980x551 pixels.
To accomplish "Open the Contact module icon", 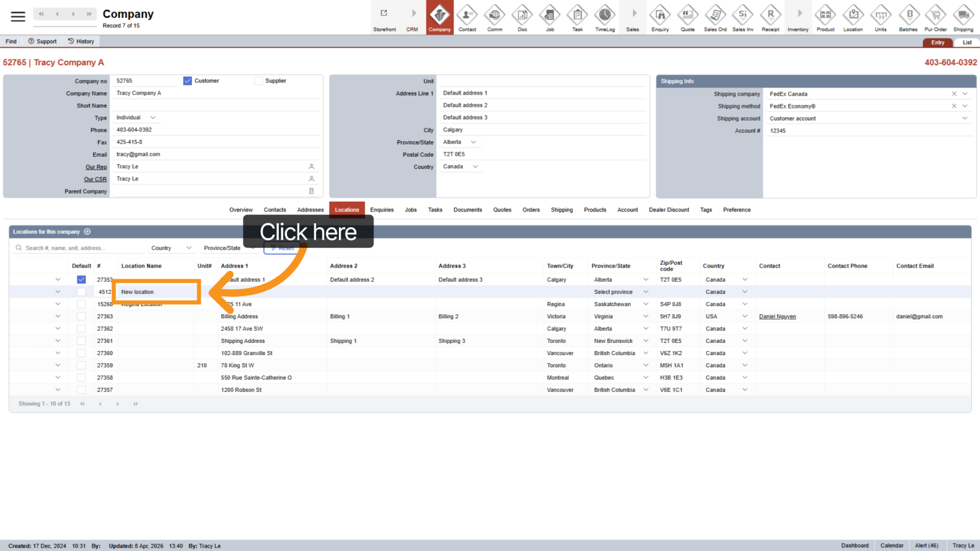I will point(467,17).
